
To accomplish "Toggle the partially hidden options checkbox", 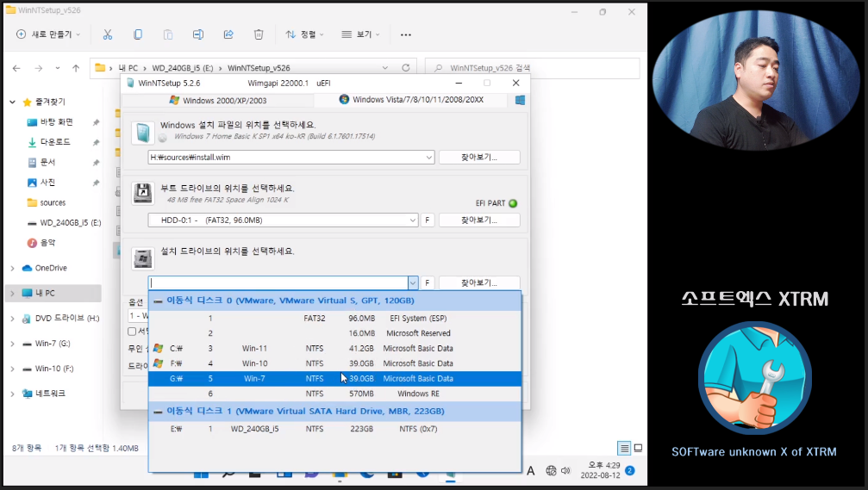I will click(x=132, y=332).
